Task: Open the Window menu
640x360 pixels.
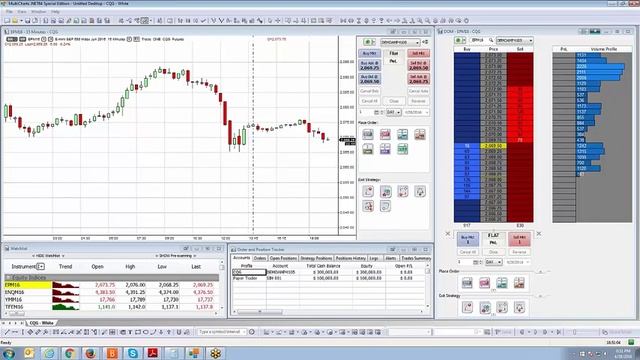Action: point(38,12)
